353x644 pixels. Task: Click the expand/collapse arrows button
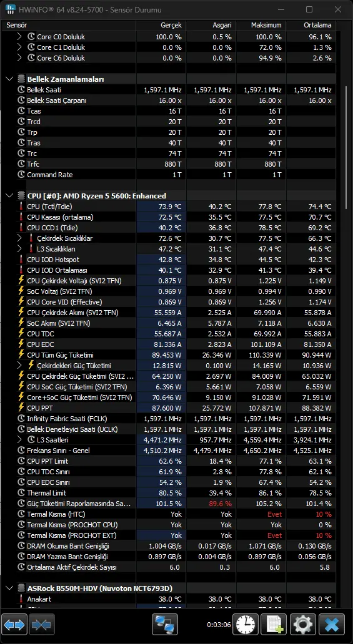(14, 625)
